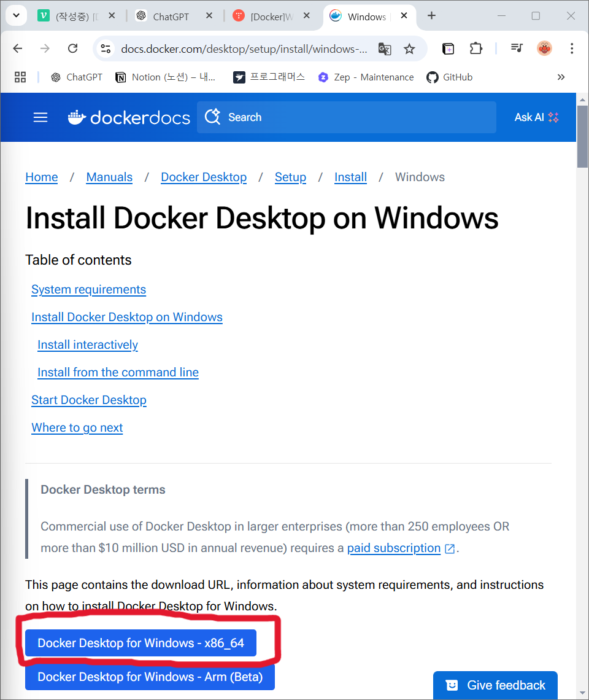The height and width of the screenshot is (700, 589).
Task: Close the (작성중) browser tab
Action: pyautogui.click(x=112, y=15)
